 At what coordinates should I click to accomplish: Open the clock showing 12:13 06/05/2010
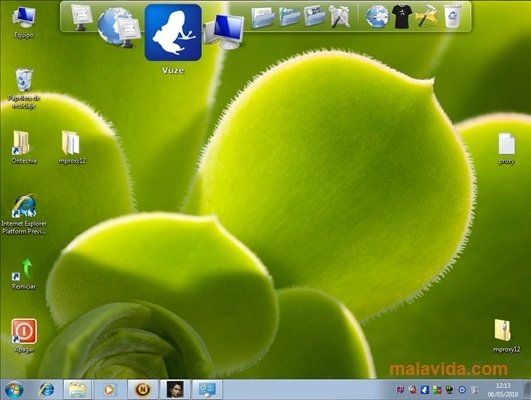point(503,390)
